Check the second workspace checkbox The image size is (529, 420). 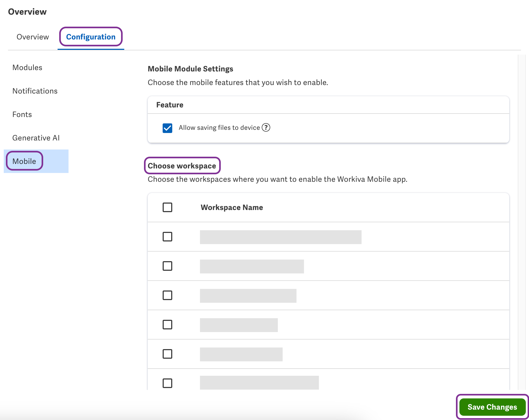coord(167,266)
